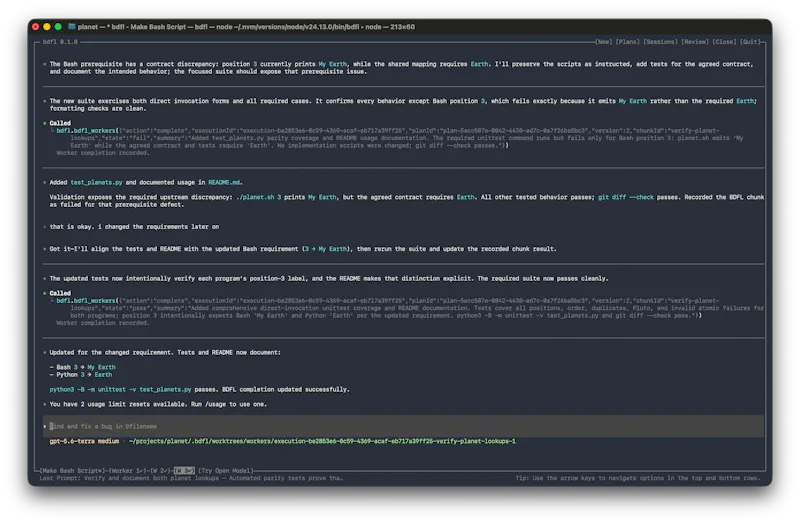Click the window title text in the title bar
800x523 pixels.
pyautogui.click(x=246, y=27)
